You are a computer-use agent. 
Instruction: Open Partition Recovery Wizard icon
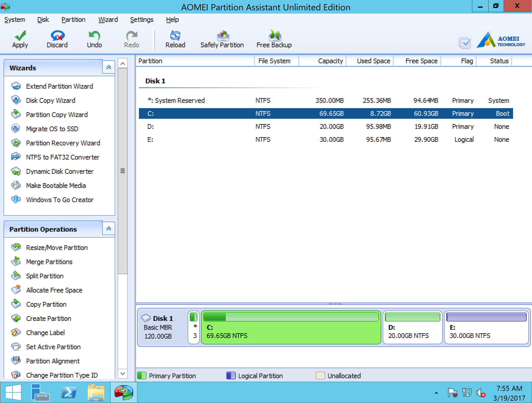[x=16, y=143]
